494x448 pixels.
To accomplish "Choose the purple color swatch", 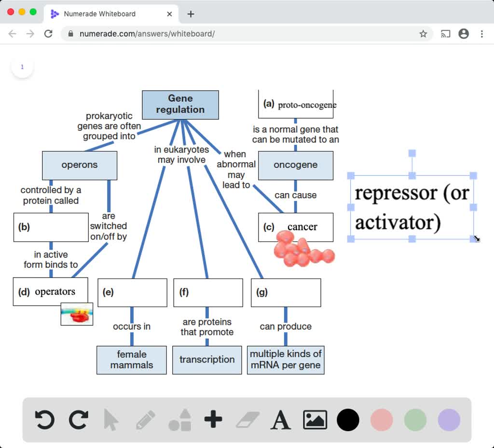I will click(448, 420).
